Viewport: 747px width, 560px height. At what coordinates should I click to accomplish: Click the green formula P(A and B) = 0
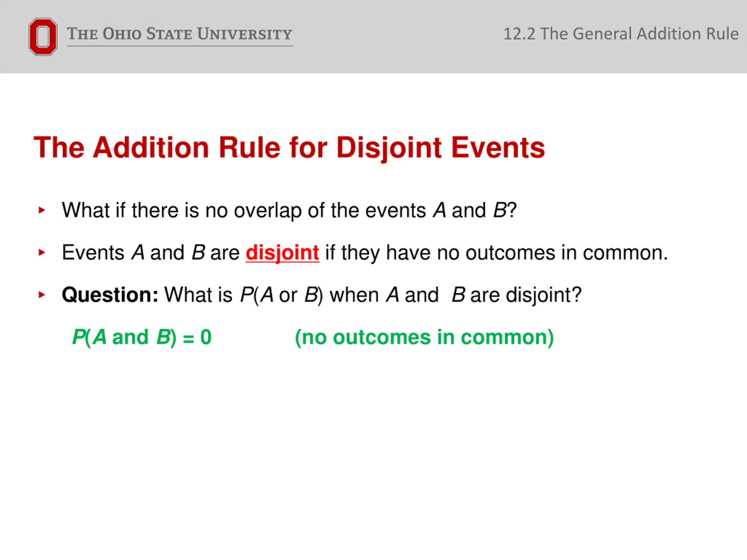point(142,337)
